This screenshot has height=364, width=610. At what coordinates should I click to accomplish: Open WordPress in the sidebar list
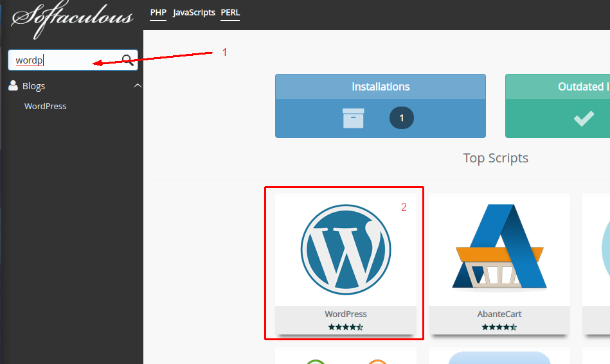(x=45, y=106)
